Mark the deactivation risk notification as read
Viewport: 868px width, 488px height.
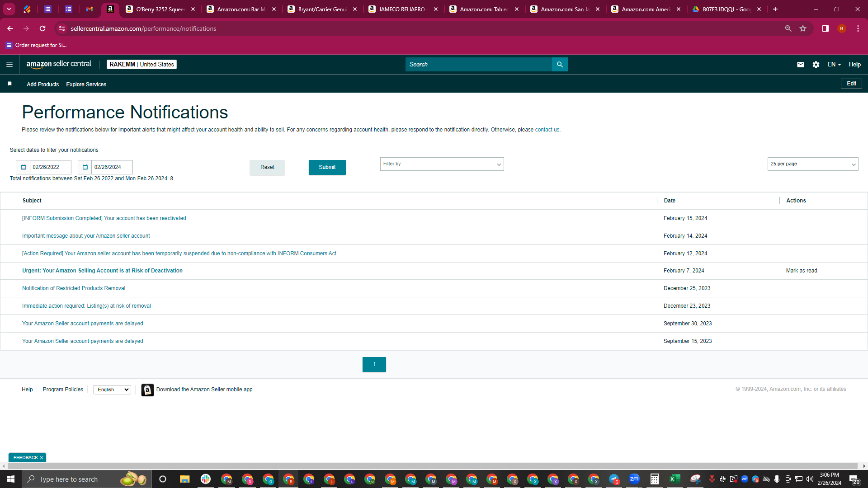click(x=801, y=271)
